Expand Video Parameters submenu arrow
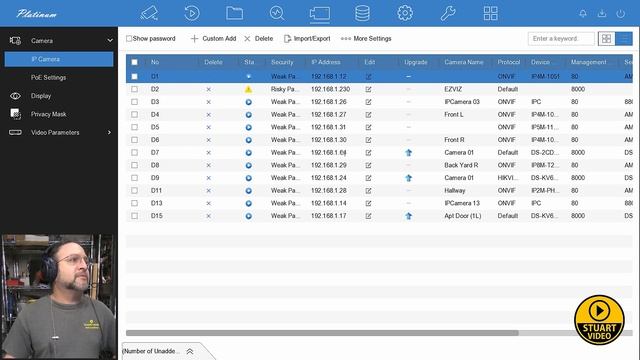 click(x=109, y=132)
